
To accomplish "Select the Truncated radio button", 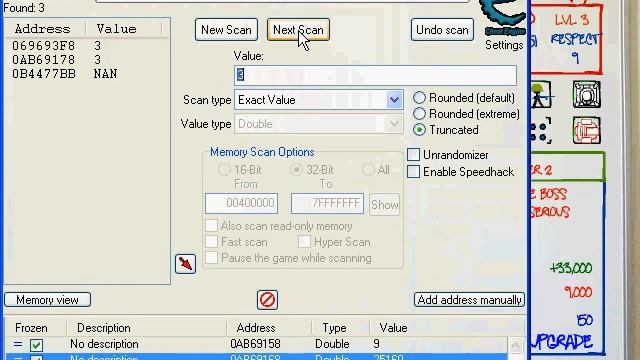I will tap(419, 129).
